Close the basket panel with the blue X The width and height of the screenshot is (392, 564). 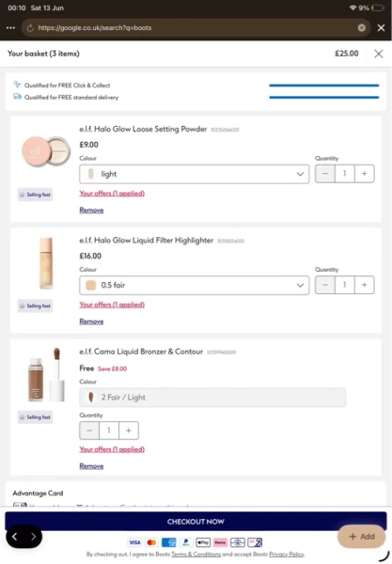[378, 54]
